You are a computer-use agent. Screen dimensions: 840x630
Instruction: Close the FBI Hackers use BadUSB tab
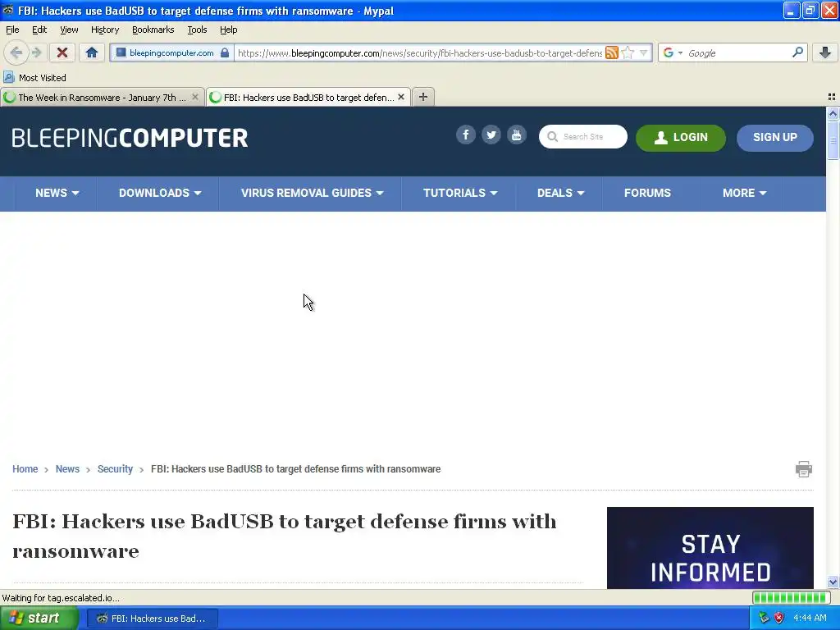tap(400, 97)
